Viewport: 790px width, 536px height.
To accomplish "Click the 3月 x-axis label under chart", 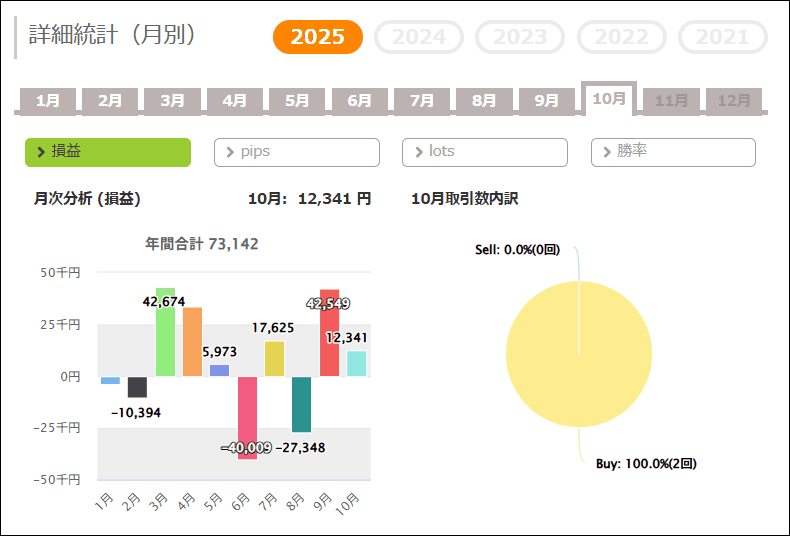I will click(x=159, y=502).
